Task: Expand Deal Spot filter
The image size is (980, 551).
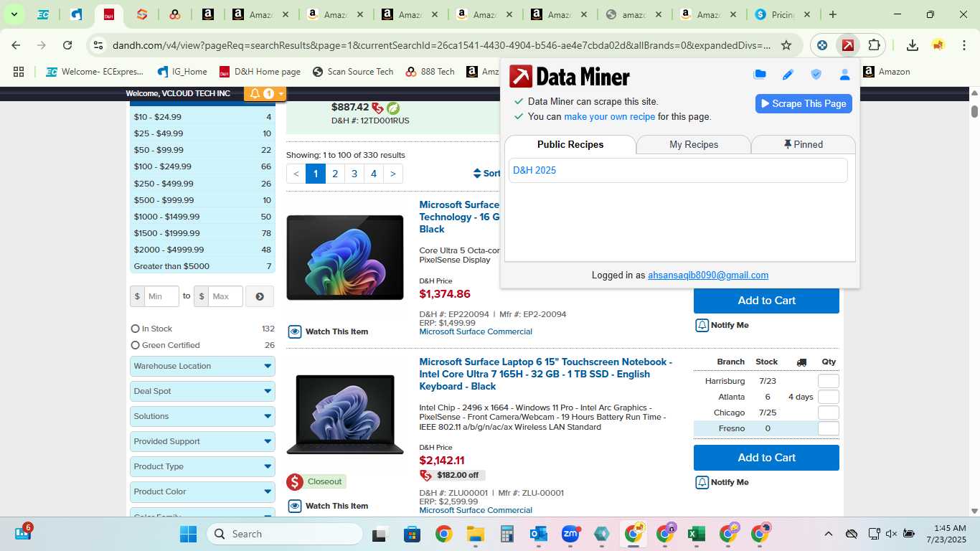Action: click(x=202, y=391)
